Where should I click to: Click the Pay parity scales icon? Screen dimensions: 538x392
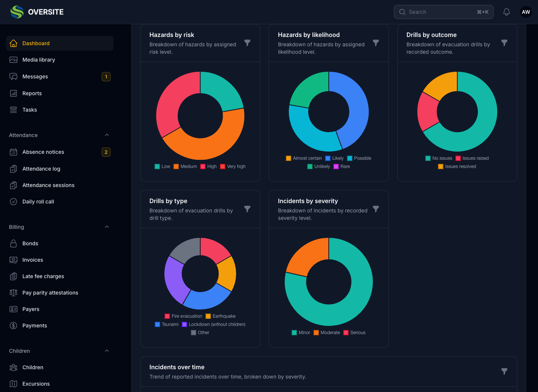(x=13, y=293)
